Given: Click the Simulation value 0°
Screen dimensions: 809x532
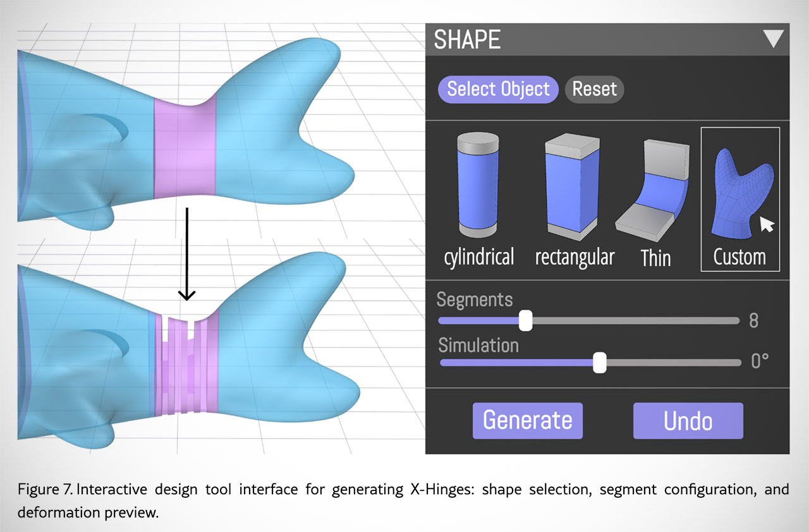Looking at the screenshot, I should pos(760,361).
